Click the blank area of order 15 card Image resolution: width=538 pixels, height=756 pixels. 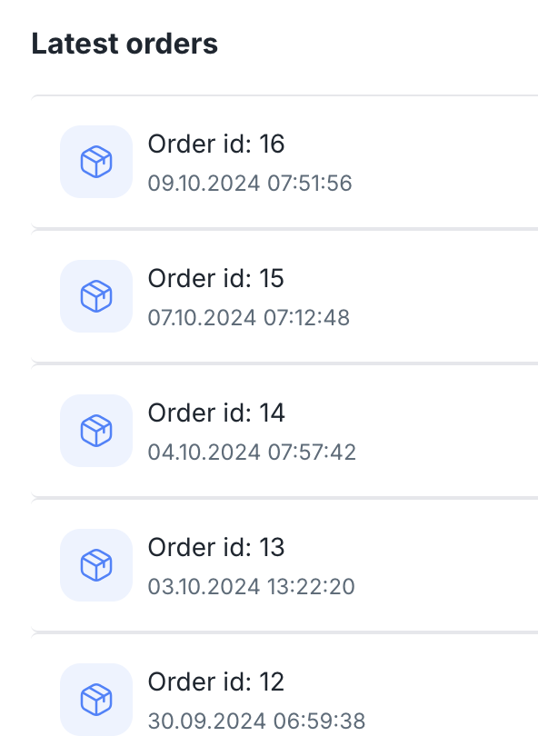[443, 296]
